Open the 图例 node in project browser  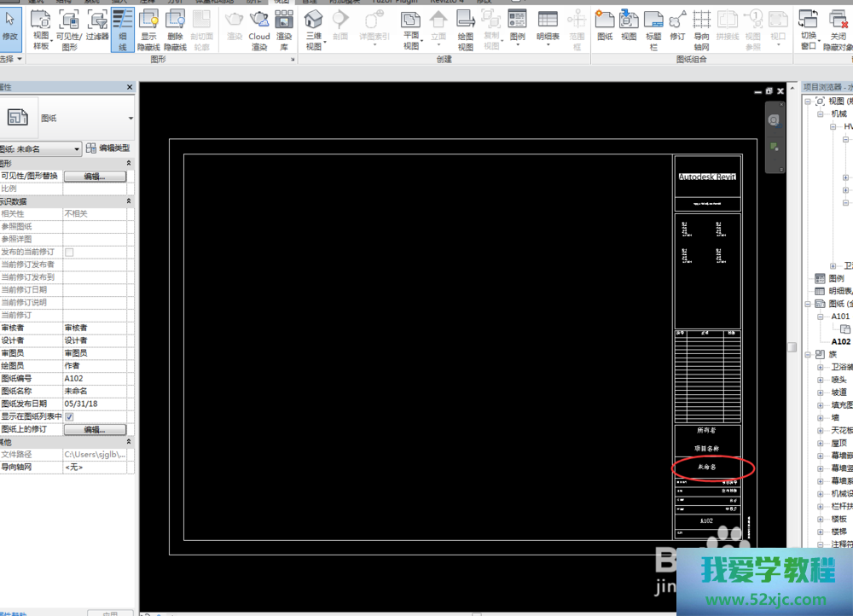pos(837,278)
